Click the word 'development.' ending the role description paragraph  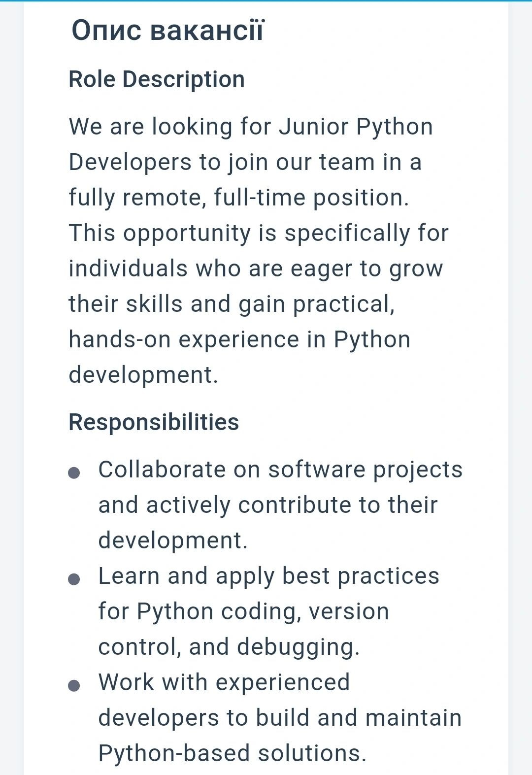(143, 375)
